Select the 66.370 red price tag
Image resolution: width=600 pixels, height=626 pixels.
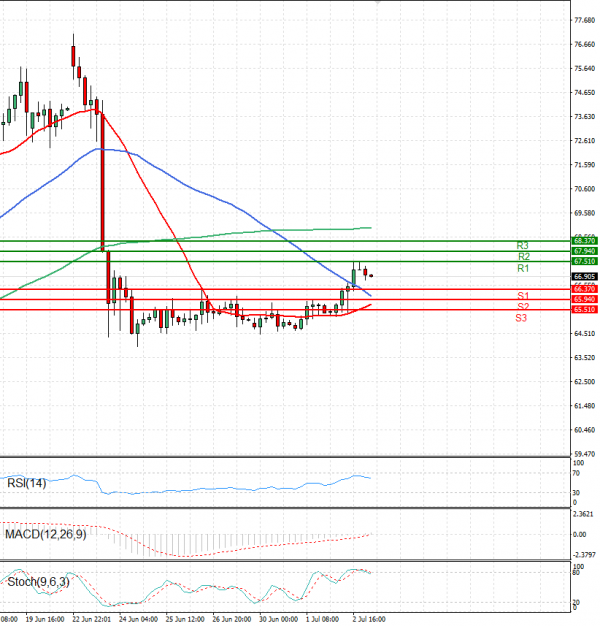584,289
